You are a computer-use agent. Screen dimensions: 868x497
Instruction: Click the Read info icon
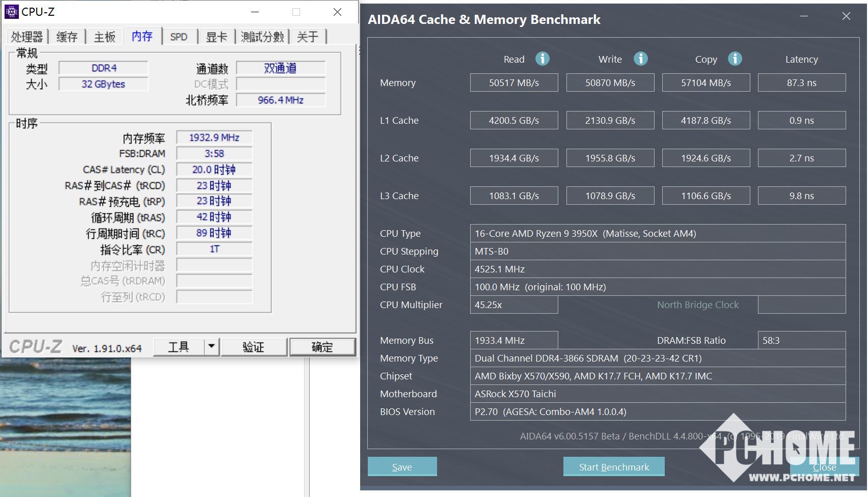pos(542,59)
